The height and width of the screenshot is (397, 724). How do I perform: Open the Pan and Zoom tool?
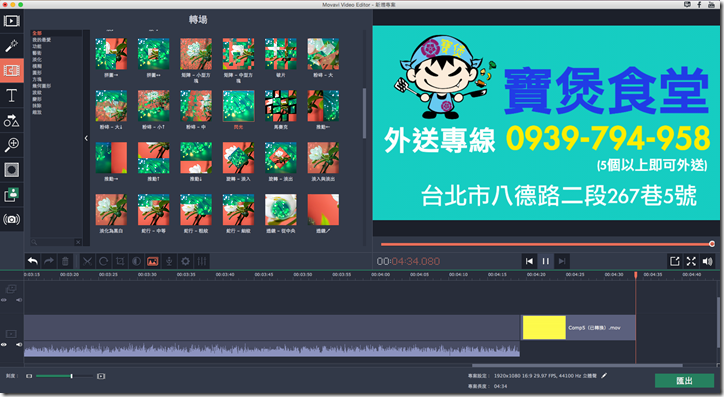tap(12, 145)
